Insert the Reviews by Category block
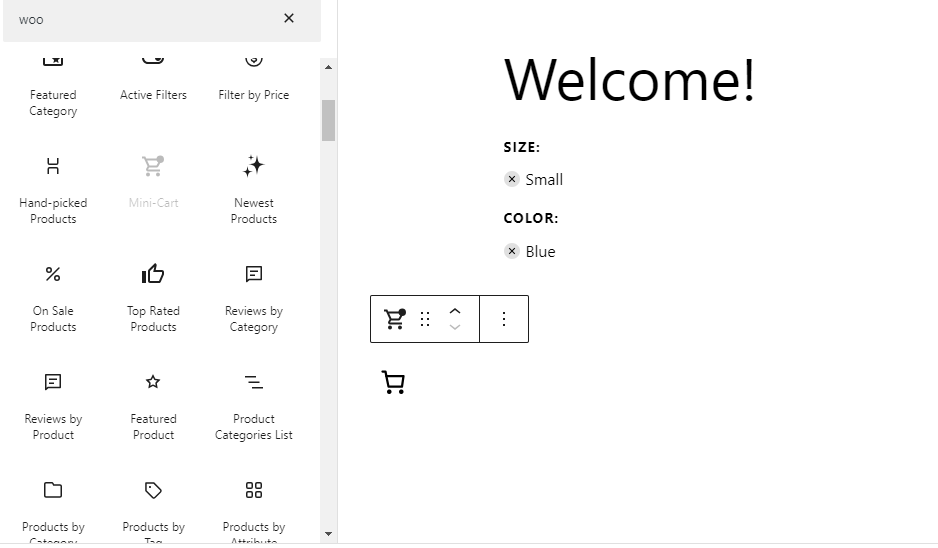The image size is (938, 548). pos(253,297)
